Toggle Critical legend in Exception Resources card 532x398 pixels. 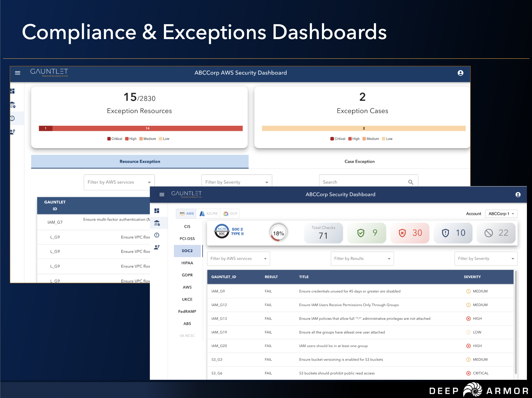[x=115, y=139]
